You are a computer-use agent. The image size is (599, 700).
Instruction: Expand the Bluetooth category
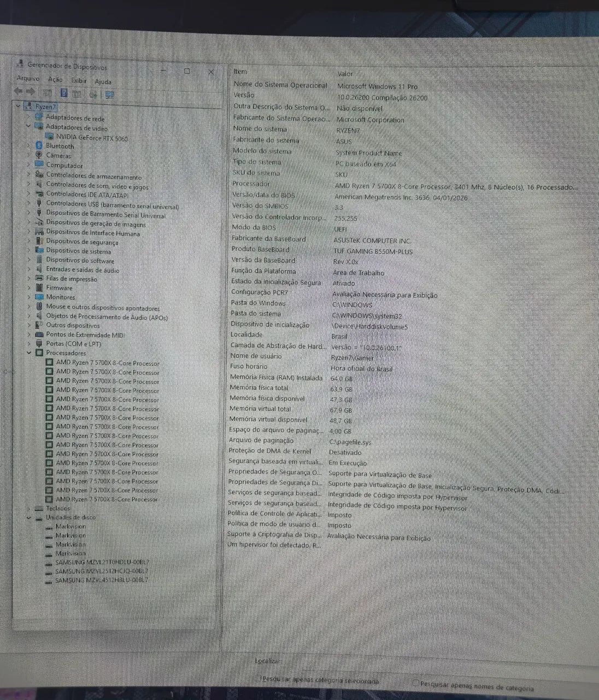pos(29,145)
